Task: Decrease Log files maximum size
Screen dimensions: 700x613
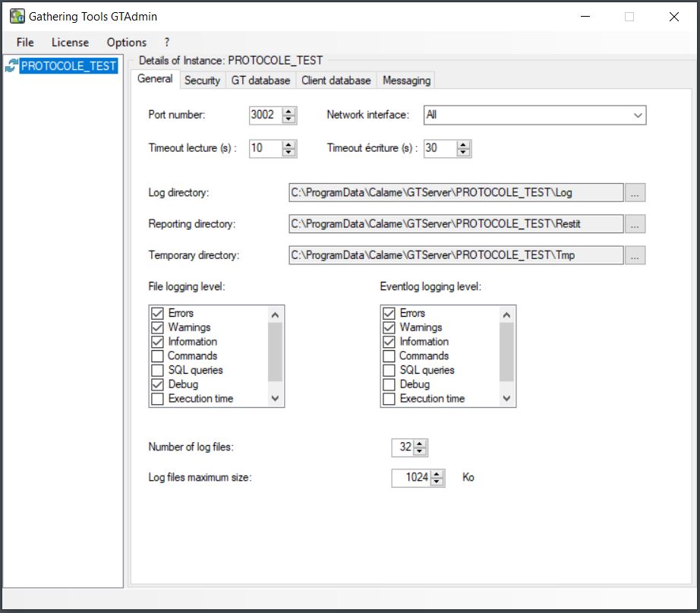Action: [x=437, y=482]
